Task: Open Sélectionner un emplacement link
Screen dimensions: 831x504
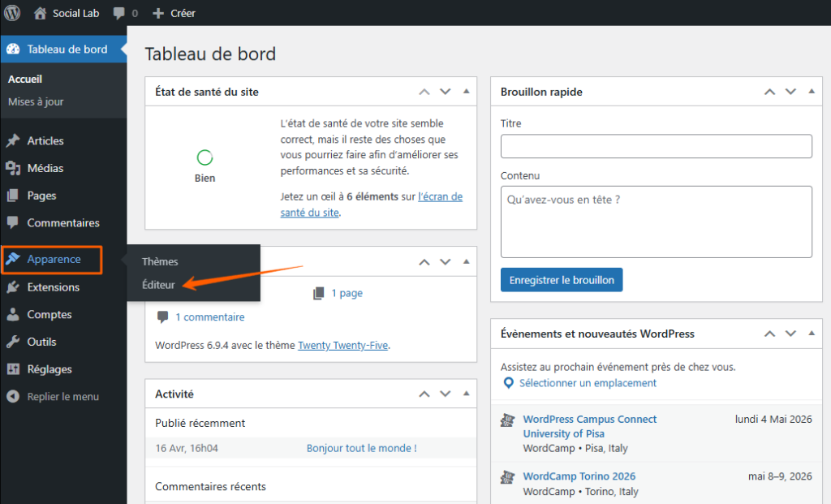Action: [x=588, y=383]
